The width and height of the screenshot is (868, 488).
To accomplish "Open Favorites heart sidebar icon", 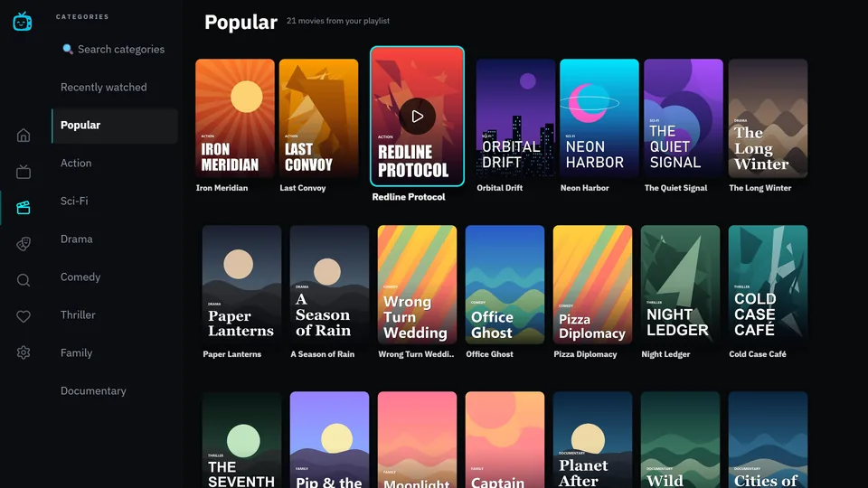I will click(x=24, y=316).
